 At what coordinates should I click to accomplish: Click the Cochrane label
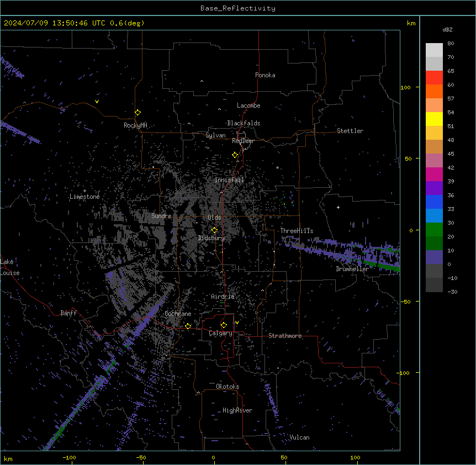point(178,314)
